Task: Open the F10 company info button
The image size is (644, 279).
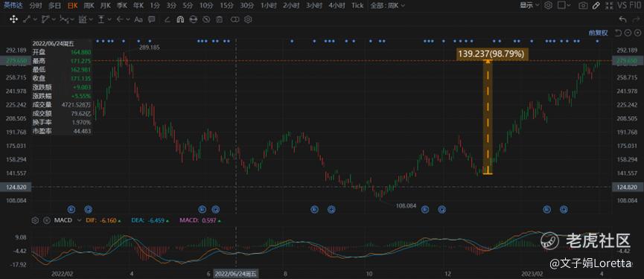Action: click(x=635, y=5)
